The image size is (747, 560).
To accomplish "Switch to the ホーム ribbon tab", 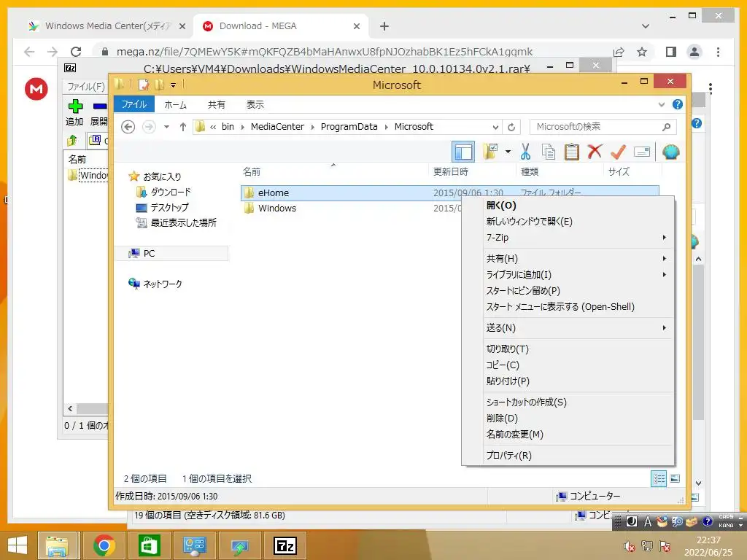I will click(175, 104).
